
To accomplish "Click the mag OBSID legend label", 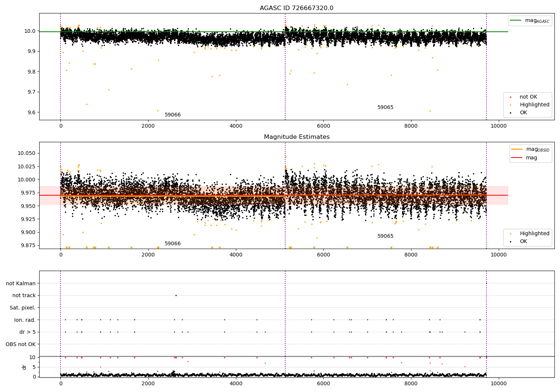I will coord(538,149).
